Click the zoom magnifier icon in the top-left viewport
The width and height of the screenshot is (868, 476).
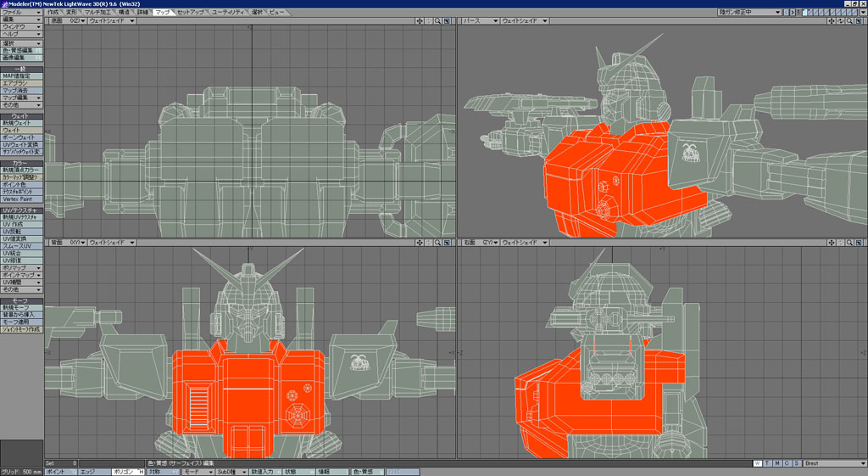[437, 20]
